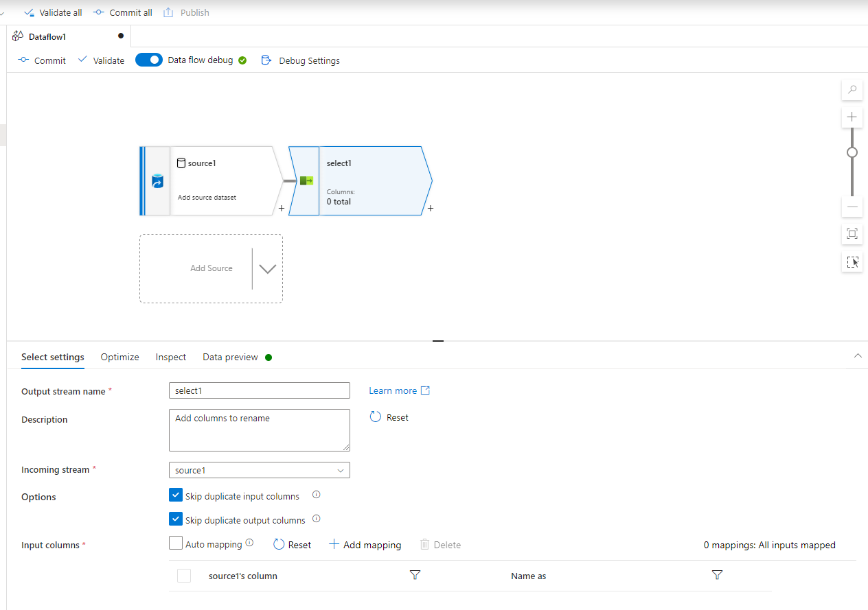Click the zoom-to-fit icon
The width and height of the screenshot is (868, 610).
[852, 234]
